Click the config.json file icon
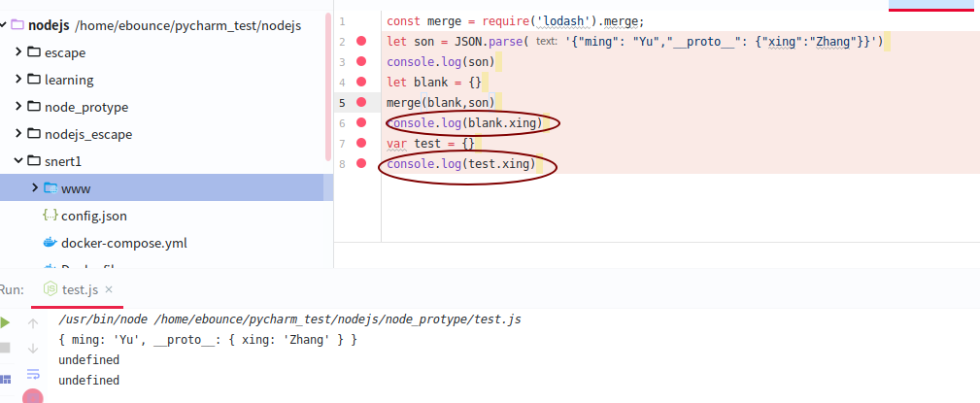The image size is (980, 403). pos(51,216)
